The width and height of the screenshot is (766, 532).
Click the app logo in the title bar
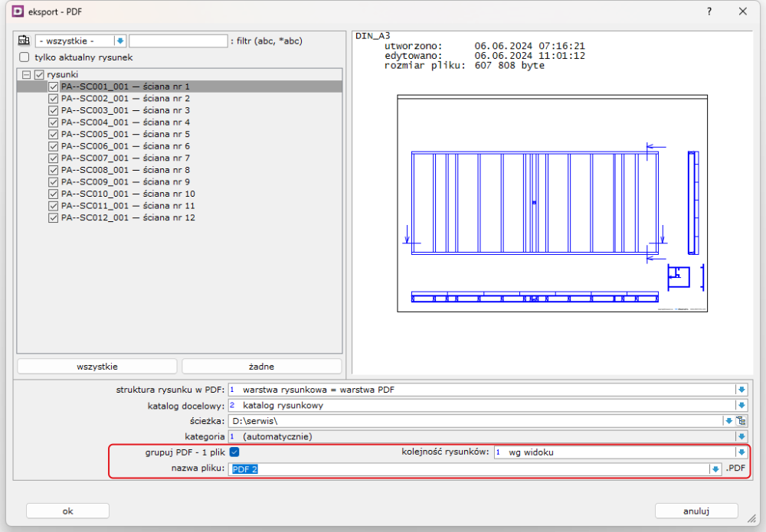(18, 11)
